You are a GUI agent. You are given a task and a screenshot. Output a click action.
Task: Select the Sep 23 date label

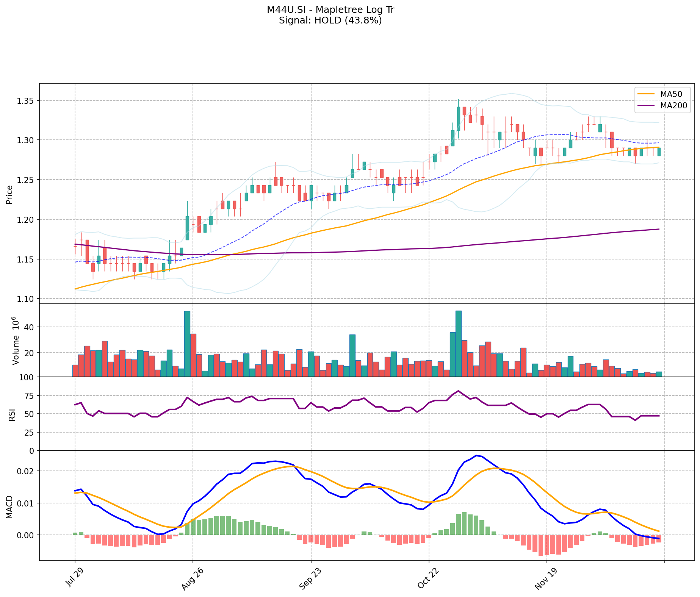pyautogui.click(x=310, y=579)
